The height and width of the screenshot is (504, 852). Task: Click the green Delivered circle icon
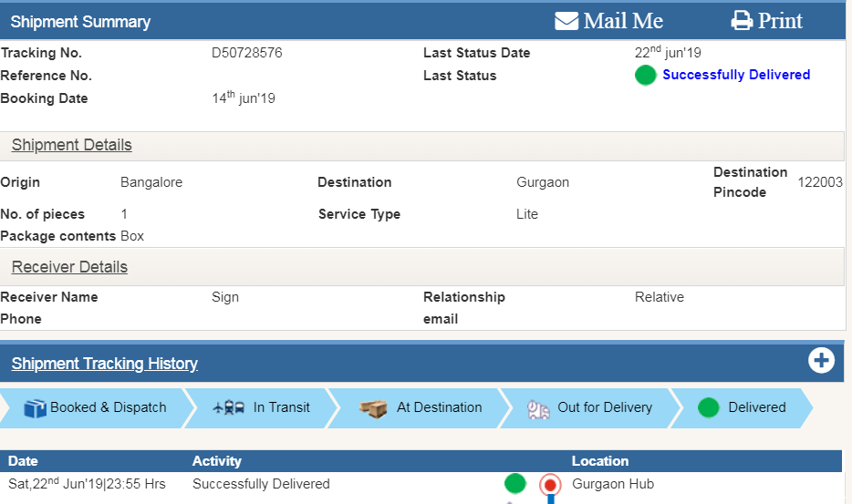[x=709, y=408]
